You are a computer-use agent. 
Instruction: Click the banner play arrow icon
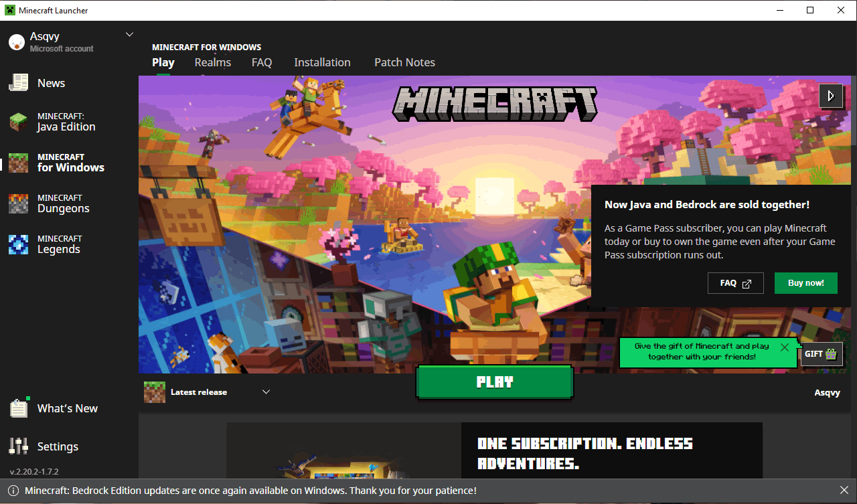[831, 96]
